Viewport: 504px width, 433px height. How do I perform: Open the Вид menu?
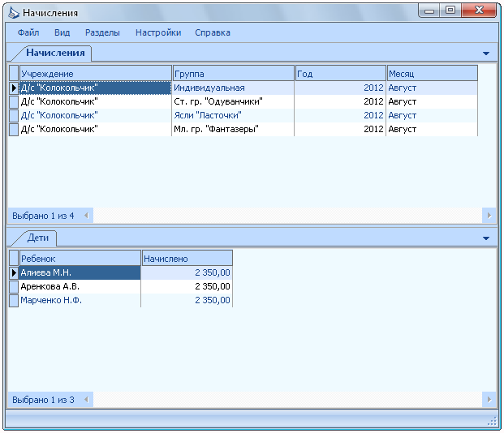coord(62,32)
